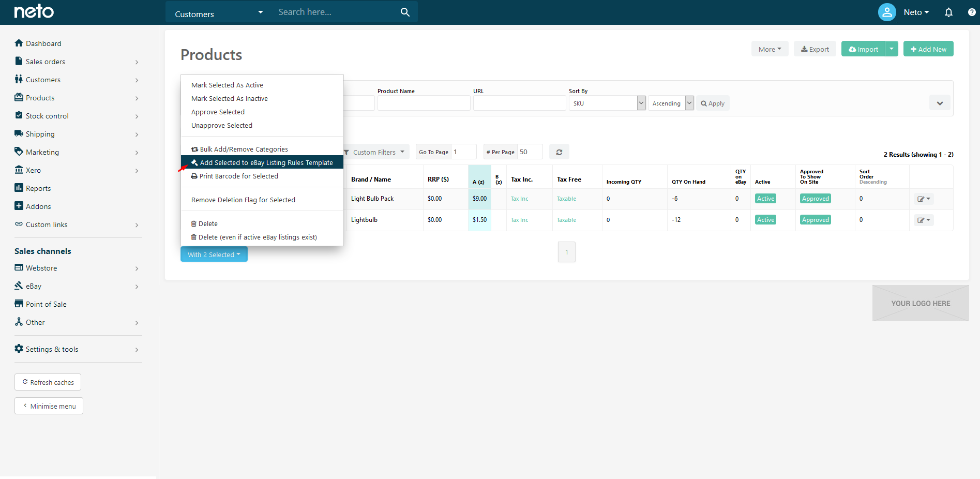Toggle the With 2 Selected dropdown

tap(214, 255)
